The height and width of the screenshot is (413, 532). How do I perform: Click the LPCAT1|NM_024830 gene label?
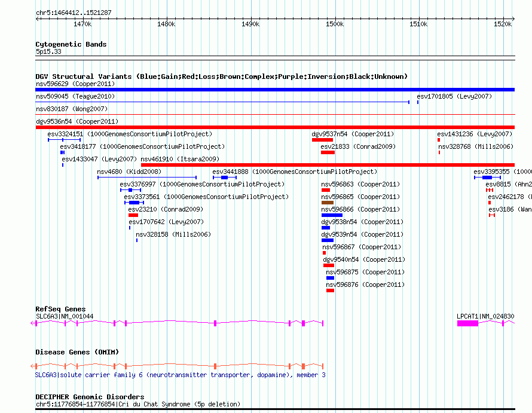point(485,316)
